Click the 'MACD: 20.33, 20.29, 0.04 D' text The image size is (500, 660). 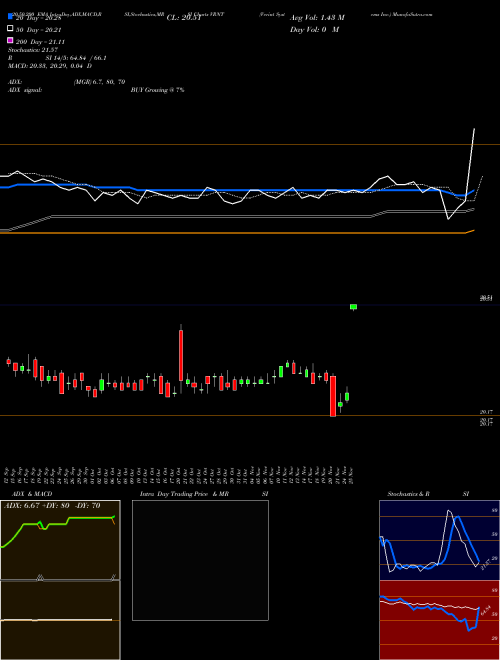50,66
